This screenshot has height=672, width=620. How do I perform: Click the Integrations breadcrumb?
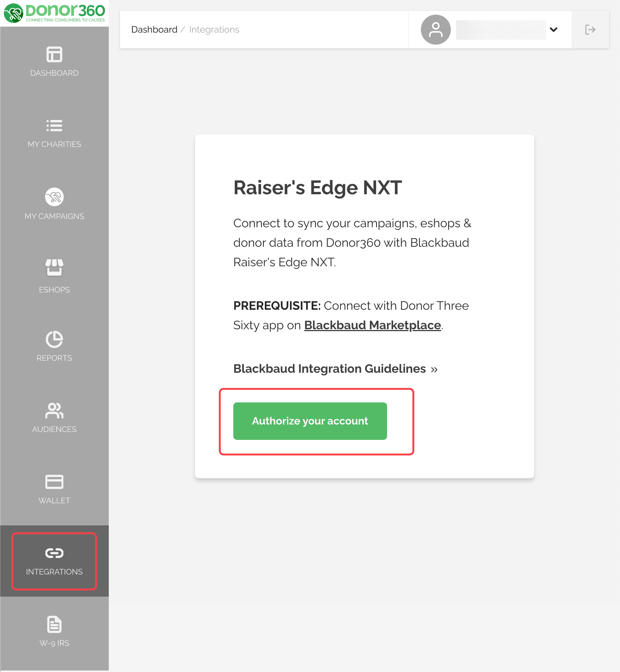(x=214, y=30)
